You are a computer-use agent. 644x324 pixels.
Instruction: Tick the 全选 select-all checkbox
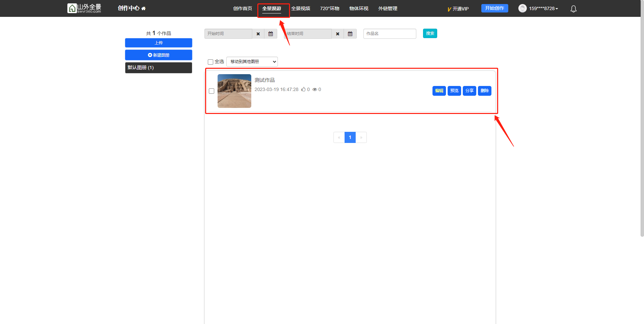[x=211, y=62]
